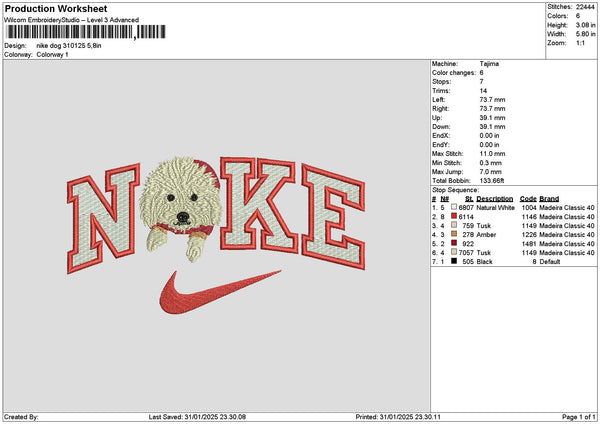The width and height of the screenshot is (600, 424).
Task: Select the barcode under the Wilcom title
Action: (86, 32)
